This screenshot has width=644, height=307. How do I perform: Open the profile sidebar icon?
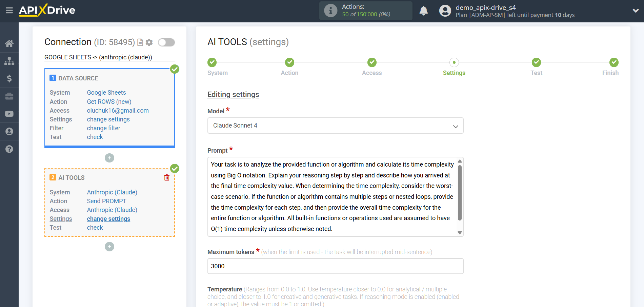9,132
